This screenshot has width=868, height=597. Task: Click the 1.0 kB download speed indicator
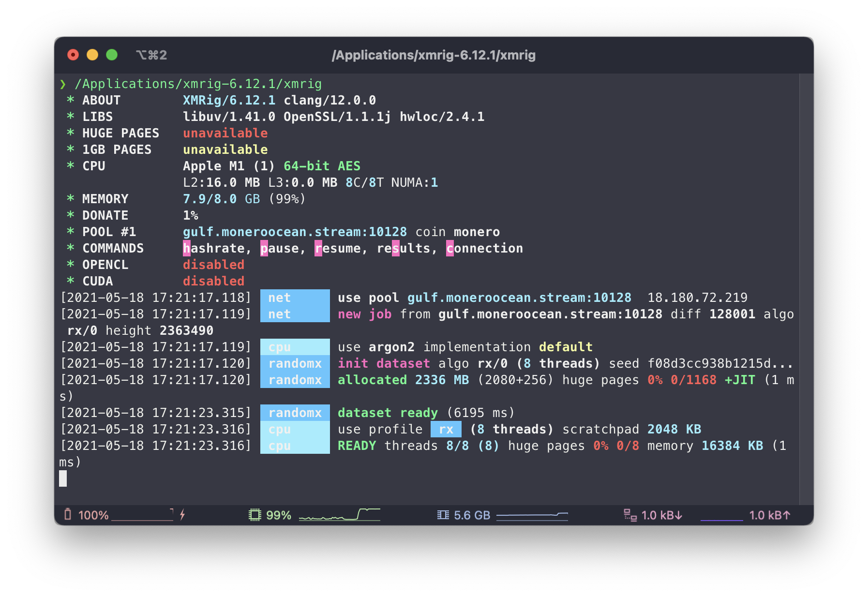(x=661, y=515)
